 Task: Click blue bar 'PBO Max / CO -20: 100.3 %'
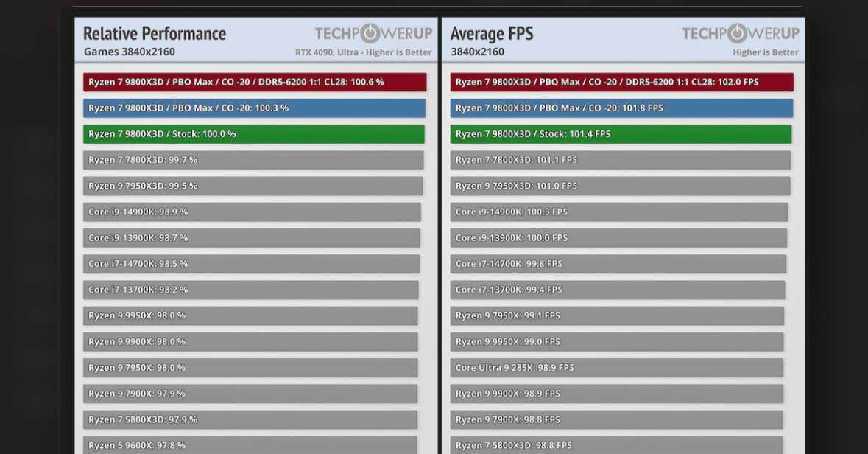click(254, 108)
